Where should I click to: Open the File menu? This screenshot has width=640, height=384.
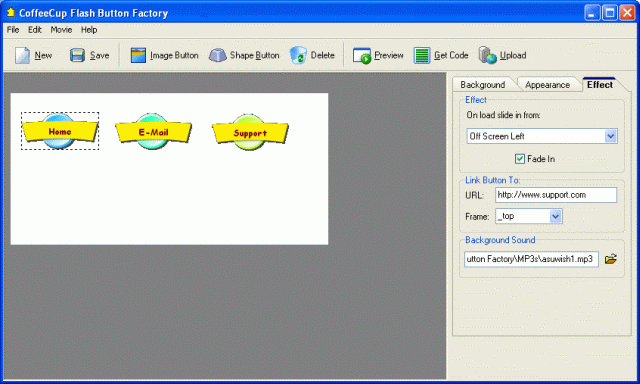[13, 30]
